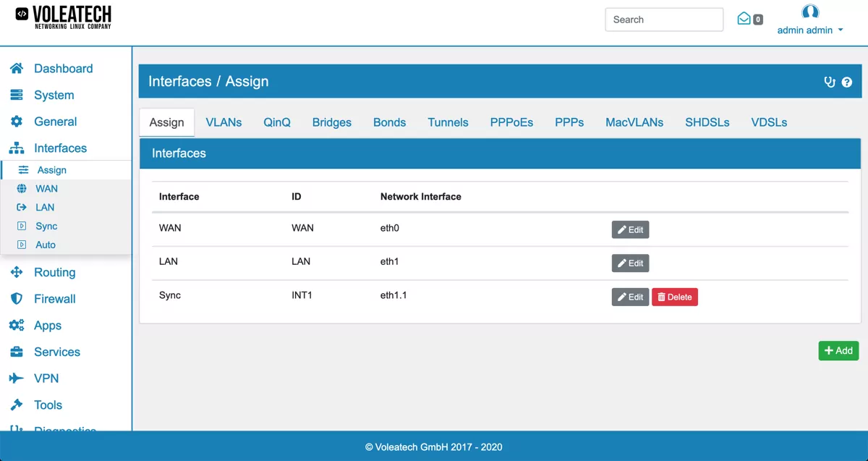
Task: Click inside the Search field
Action: pyautogui.click(x=663, y=20)
